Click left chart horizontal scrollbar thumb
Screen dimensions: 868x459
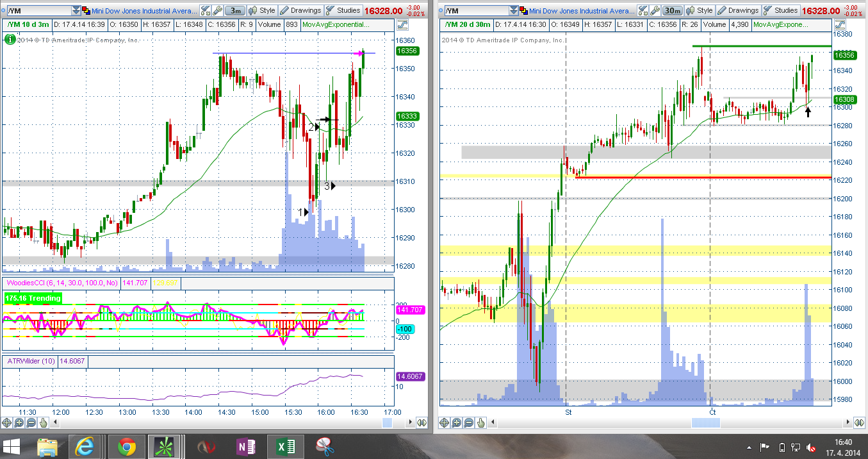(x=386, y=422)
